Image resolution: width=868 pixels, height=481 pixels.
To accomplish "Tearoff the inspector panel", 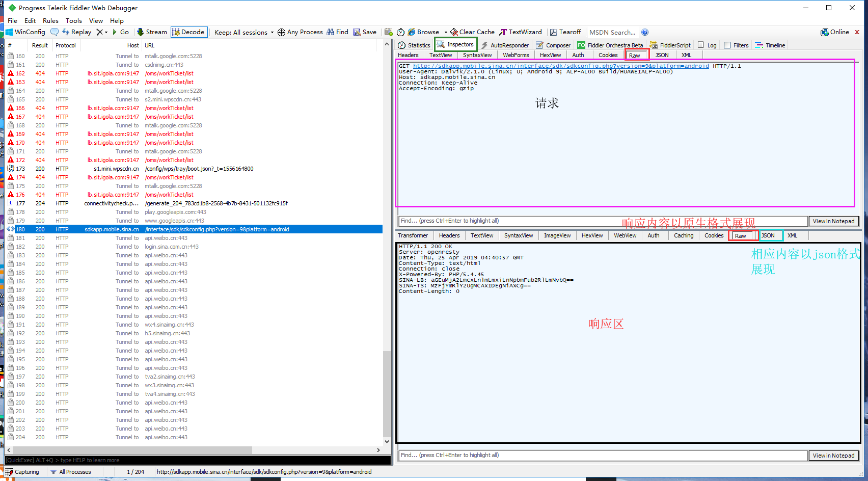I will click(x=565, y=32).
